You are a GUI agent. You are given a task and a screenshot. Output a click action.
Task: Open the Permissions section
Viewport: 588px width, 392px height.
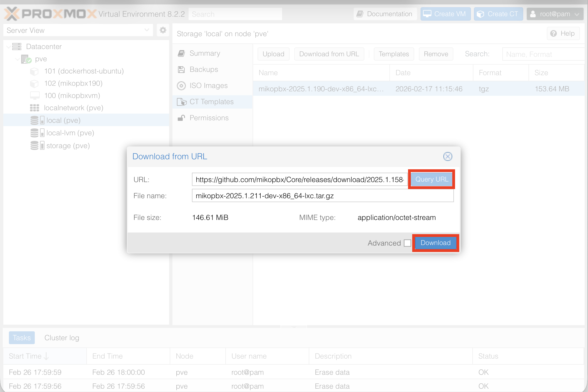(x=209, y=118)
